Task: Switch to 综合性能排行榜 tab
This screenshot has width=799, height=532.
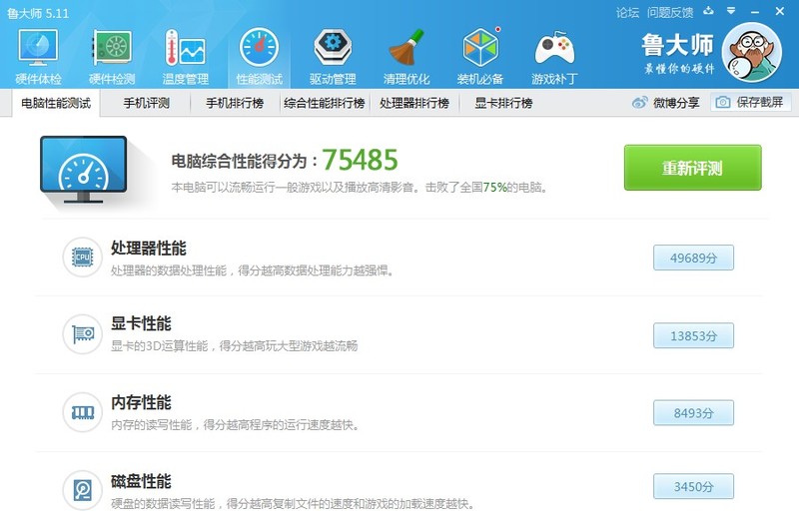Action: [x=325, y=104]
